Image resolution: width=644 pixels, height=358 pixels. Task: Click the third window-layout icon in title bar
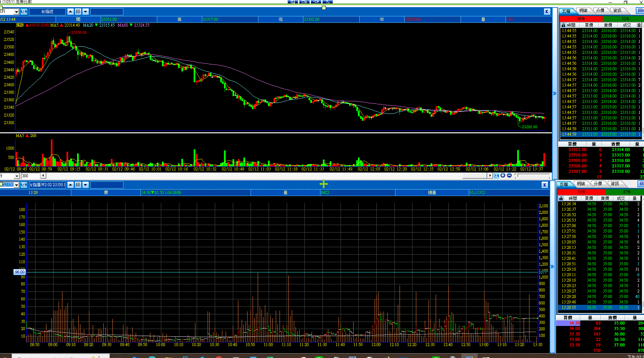pyautogui.click(x=316, y=2)
